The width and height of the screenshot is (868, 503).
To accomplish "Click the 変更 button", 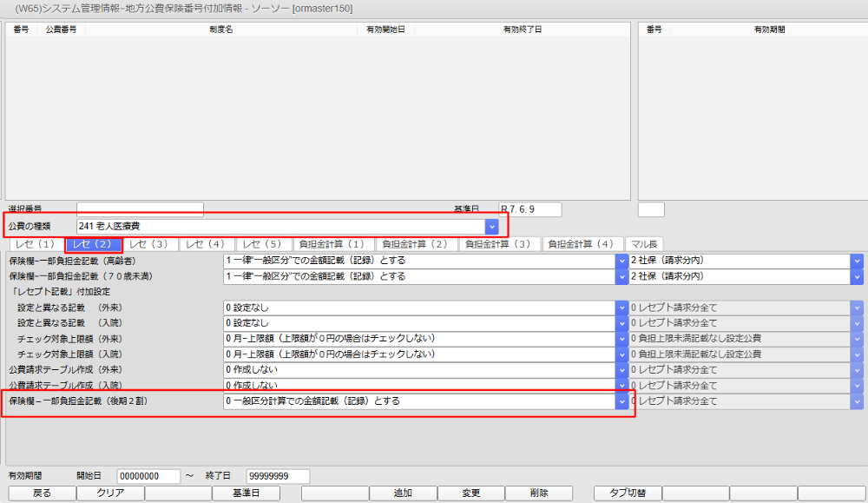I will (470, 493).
